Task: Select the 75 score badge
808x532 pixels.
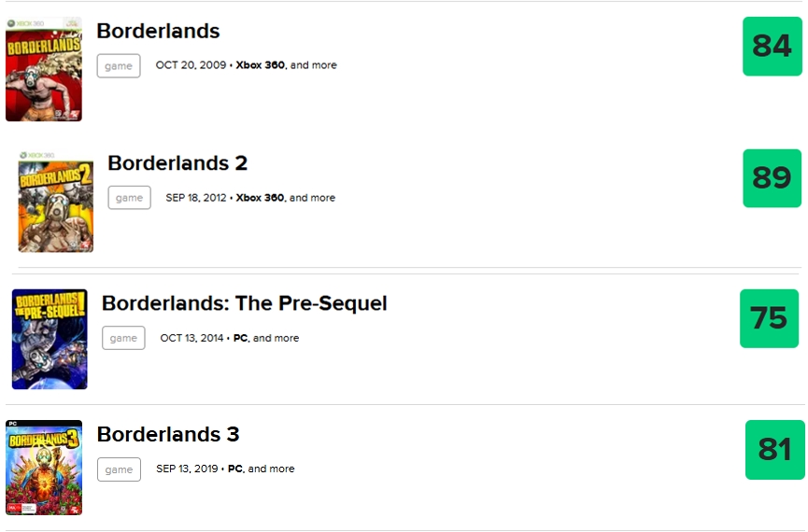Action: 769,318
